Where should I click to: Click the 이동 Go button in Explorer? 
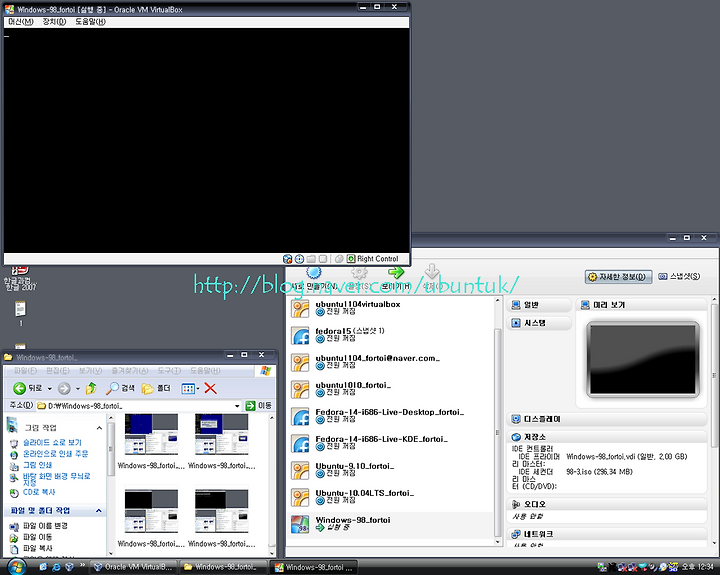[x=258, y=406]
